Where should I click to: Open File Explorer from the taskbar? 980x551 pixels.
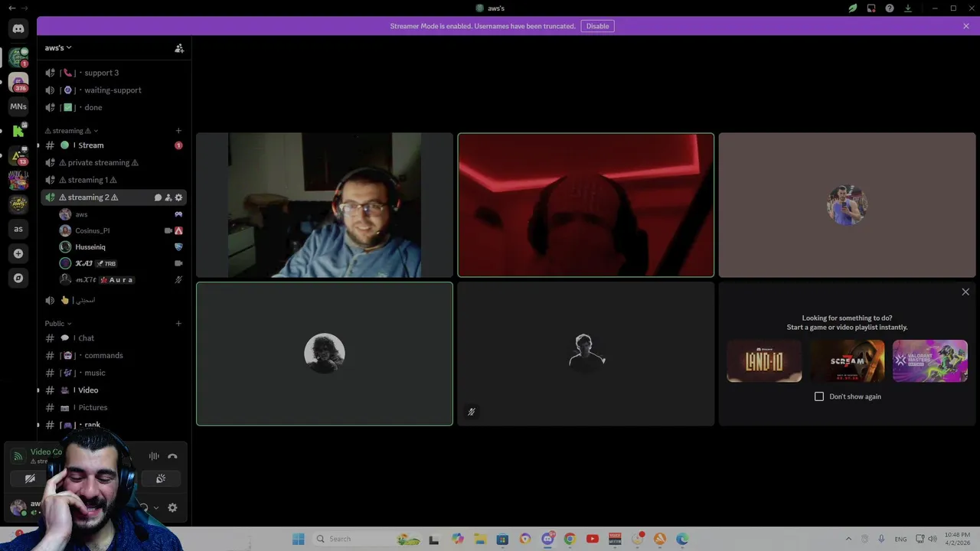pos(479,539)
